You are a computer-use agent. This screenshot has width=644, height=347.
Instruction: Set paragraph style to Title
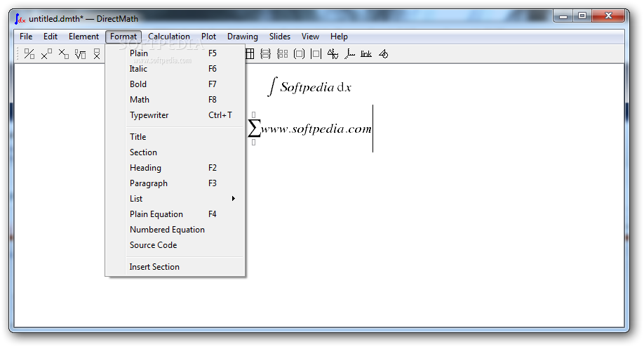click(x=175, y=137)
